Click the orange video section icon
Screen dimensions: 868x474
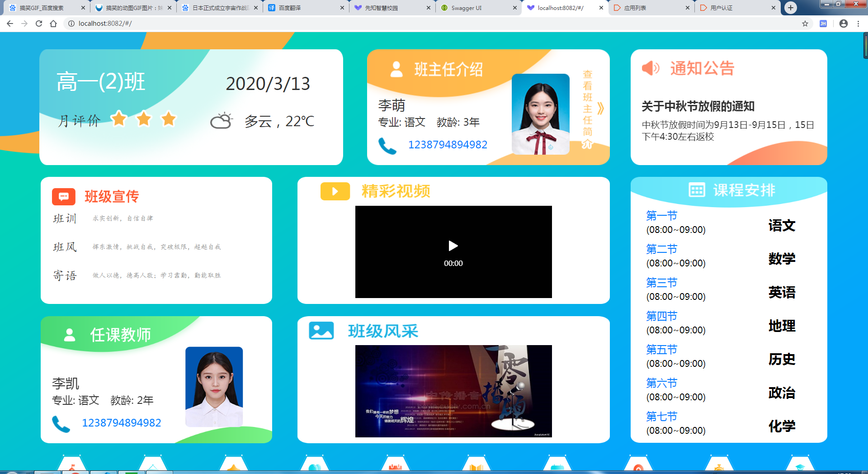pyautogui.click(x=335, y=191)
